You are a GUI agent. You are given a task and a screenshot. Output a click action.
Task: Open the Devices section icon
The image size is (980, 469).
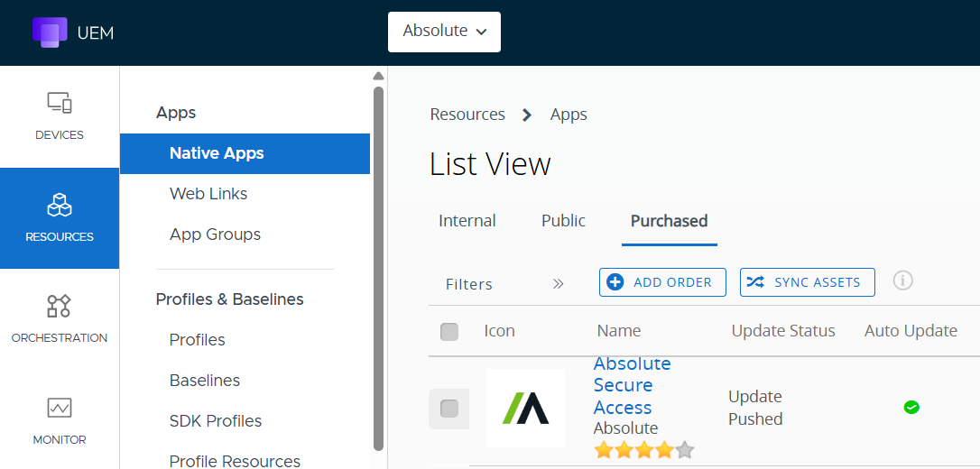point(60,103)
